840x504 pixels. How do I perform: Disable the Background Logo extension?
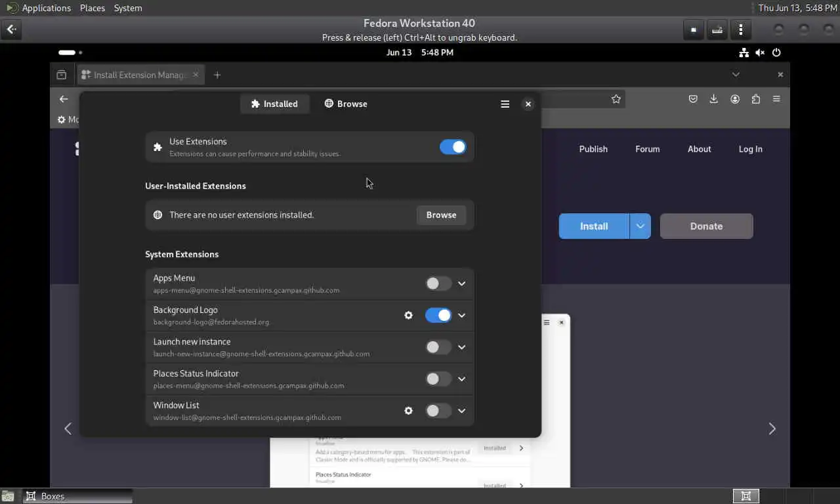438,315
